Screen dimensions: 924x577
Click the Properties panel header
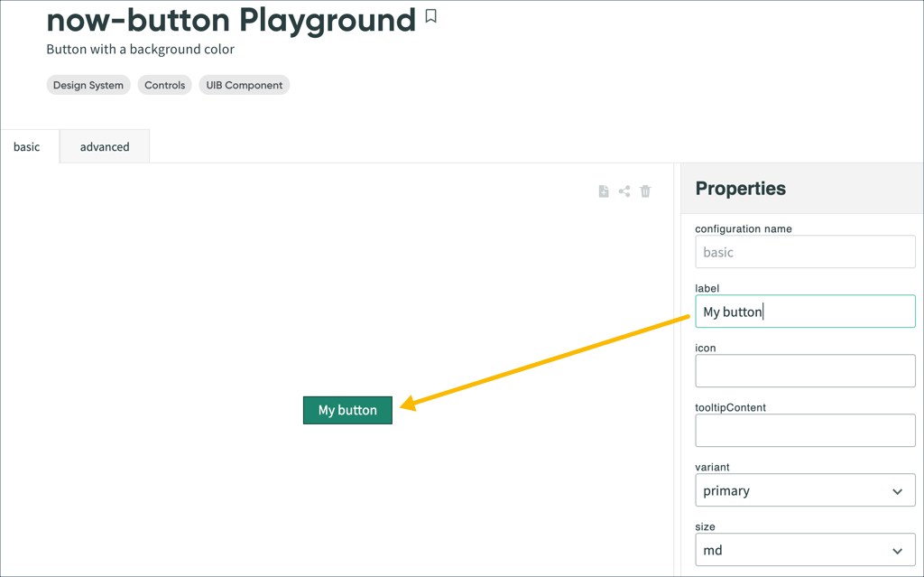point(741,189)
